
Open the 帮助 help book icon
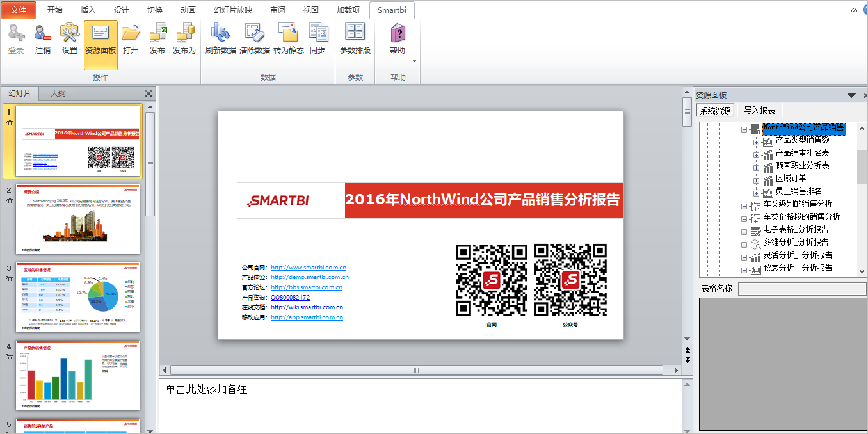tap(398, 32)
